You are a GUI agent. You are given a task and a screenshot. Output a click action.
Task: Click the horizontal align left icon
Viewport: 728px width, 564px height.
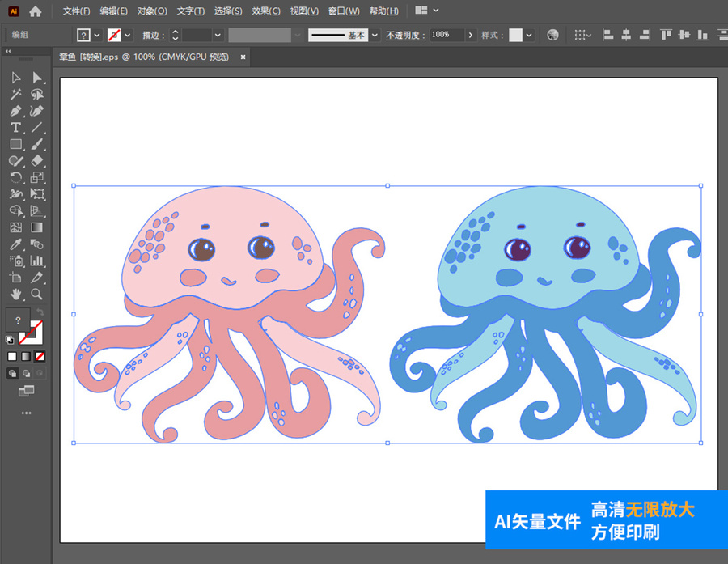pos(607,35)
